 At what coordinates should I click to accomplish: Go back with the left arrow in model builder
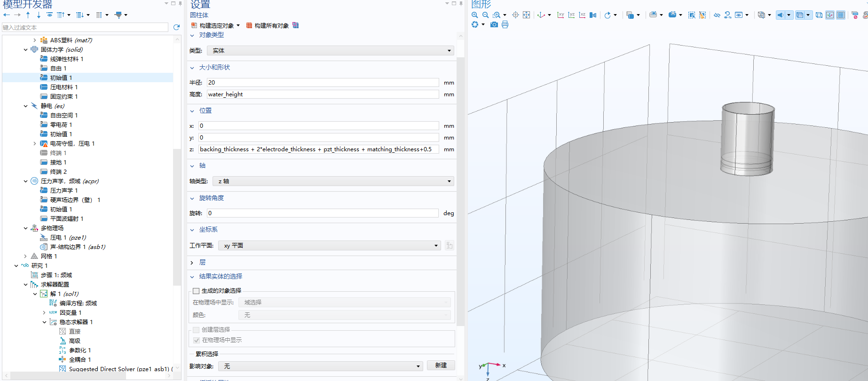pos(7,15)
